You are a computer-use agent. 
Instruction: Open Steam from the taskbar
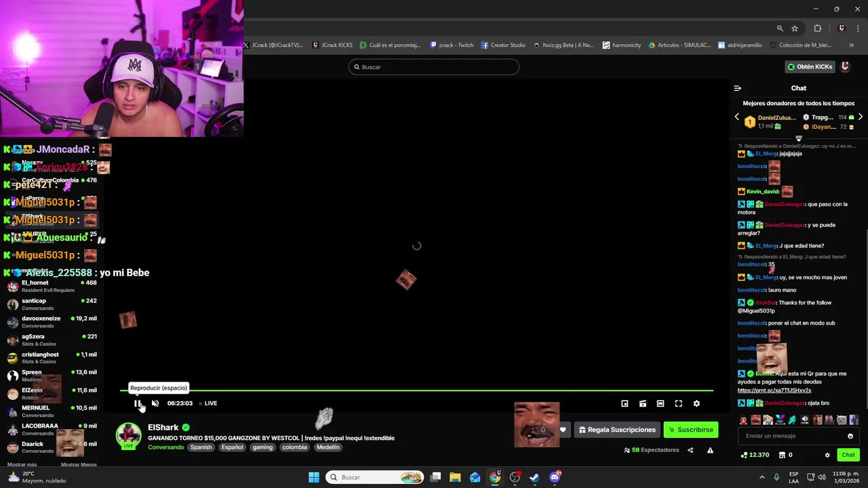534,477
